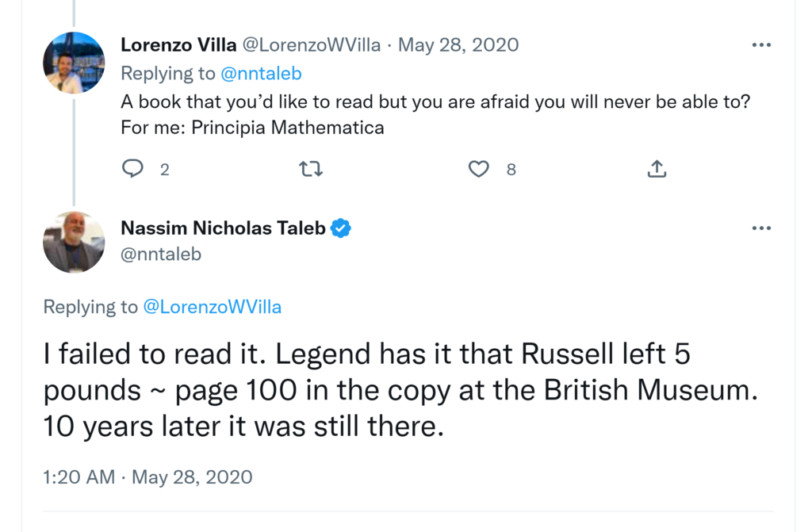This screenshot has width=812, height=532.
Task: Open Nassim Taleb's profile picture
Action: [74, 242]
